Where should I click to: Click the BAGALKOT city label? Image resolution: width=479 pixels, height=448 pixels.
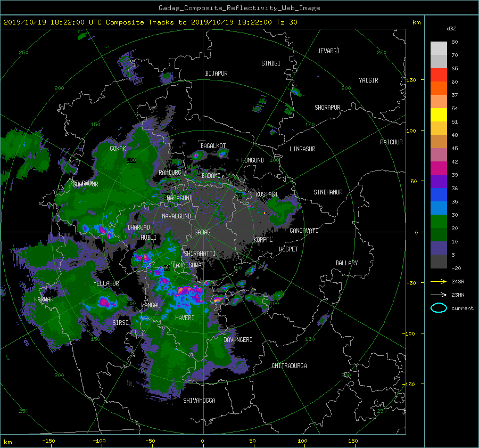coord(213,146)
